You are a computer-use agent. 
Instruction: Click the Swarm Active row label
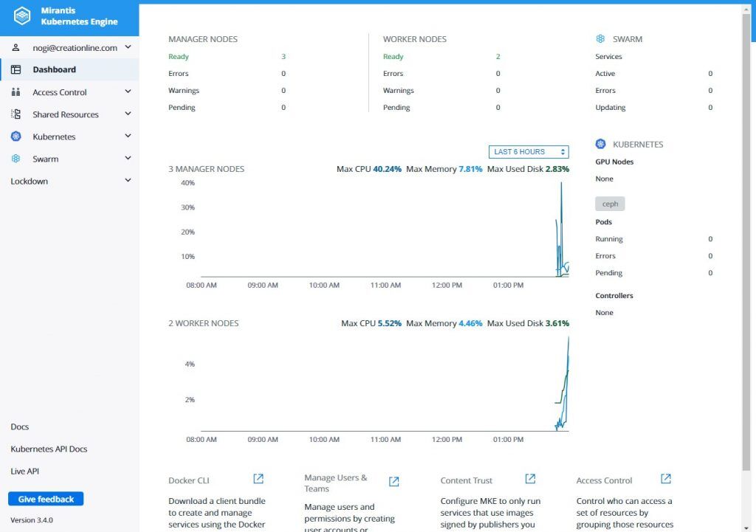pos(605,73)
